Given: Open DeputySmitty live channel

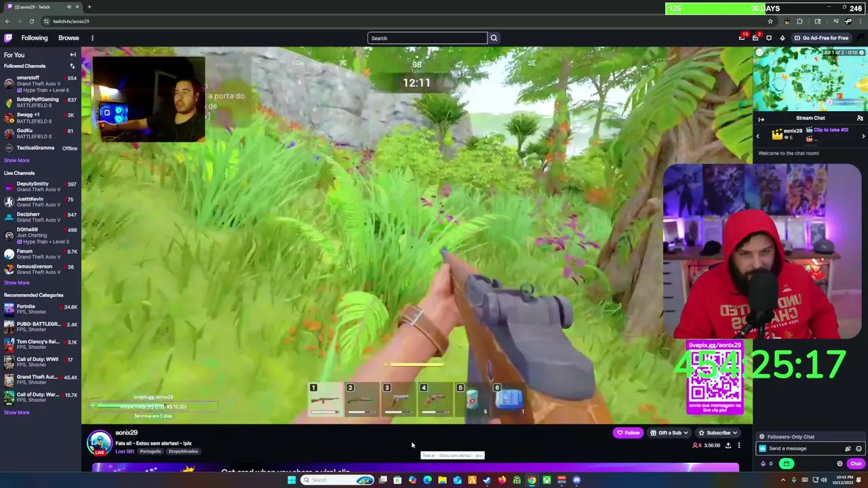Looking at the screenshot, I should 41,187.
